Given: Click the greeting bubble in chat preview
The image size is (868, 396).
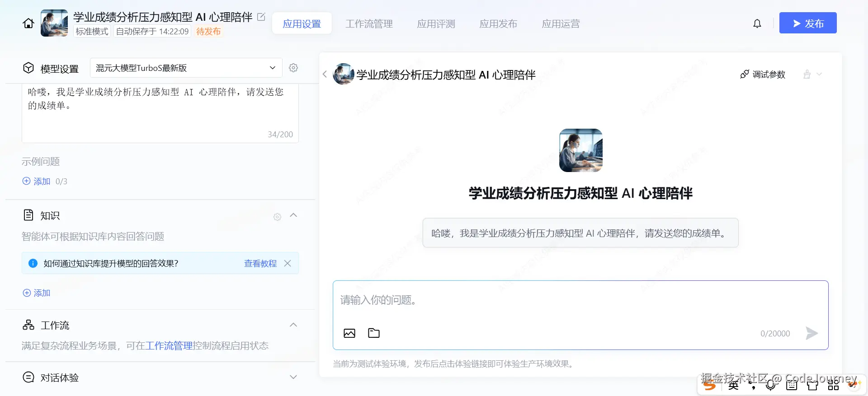Looking at the screenshot, I should point(580,233).
